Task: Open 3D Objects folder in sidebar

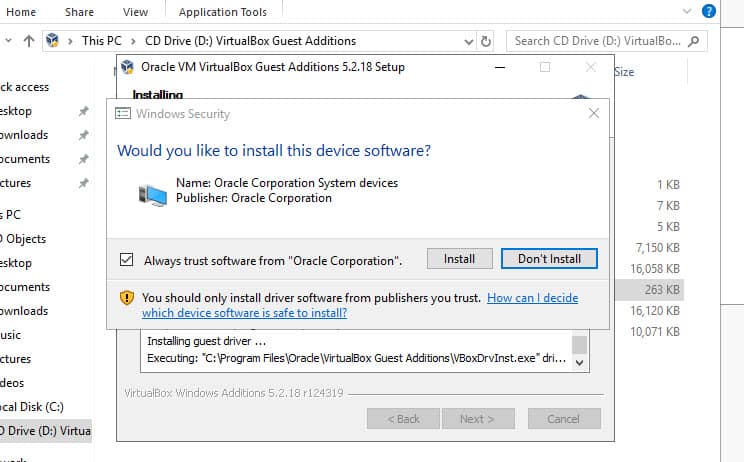Action: click(23, 239)
